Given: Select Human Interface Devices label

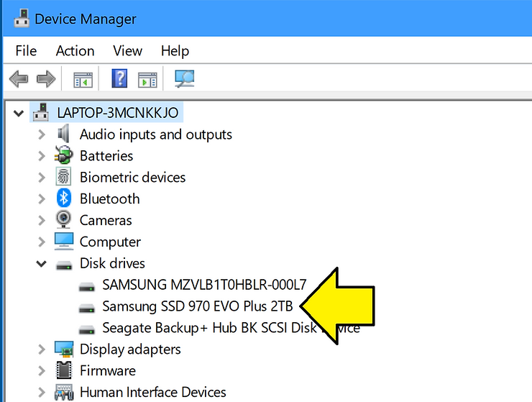Looking at the screenshot, I should coord(152,392).
